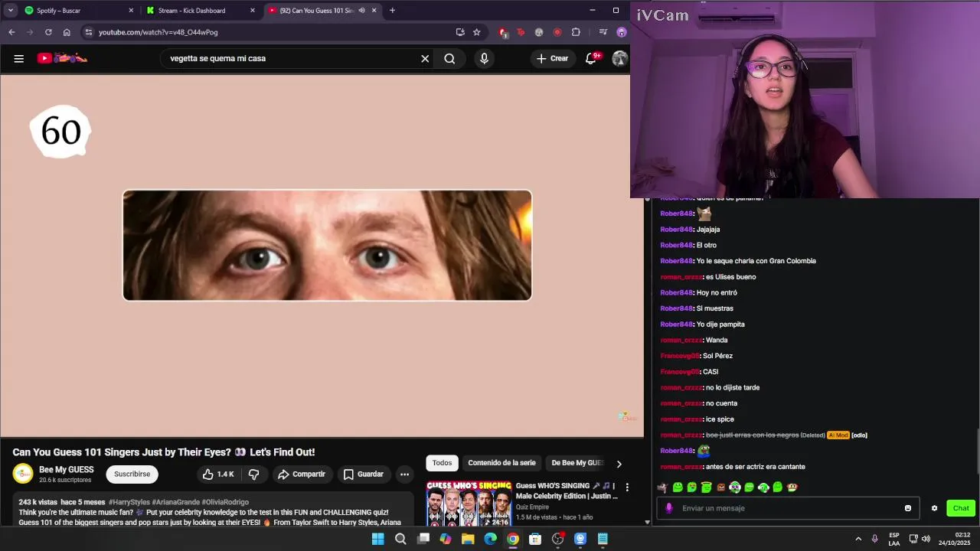Dislike the video with thumbs down
Screen dimensions: 980x551
click(254, 474)
